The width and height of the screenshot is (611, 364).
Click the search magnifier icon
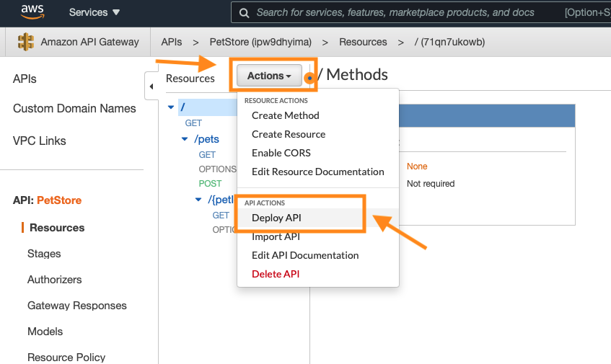245,13
